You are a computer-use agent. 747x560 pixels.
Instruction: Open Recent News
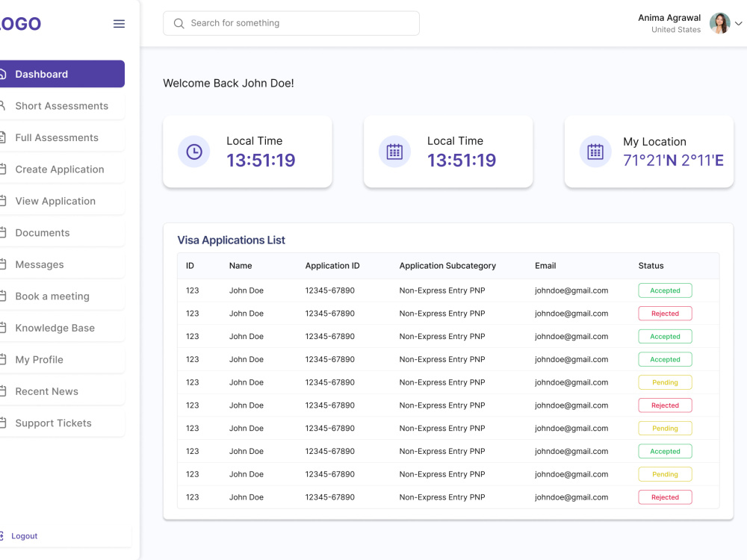coord(63,391)
